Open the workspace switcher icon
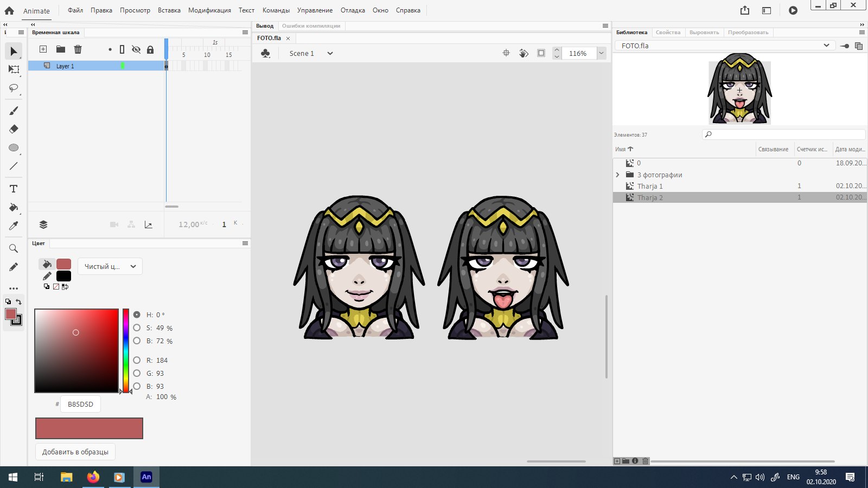Screen dimensions: 868x488 (x=767, y=10)
